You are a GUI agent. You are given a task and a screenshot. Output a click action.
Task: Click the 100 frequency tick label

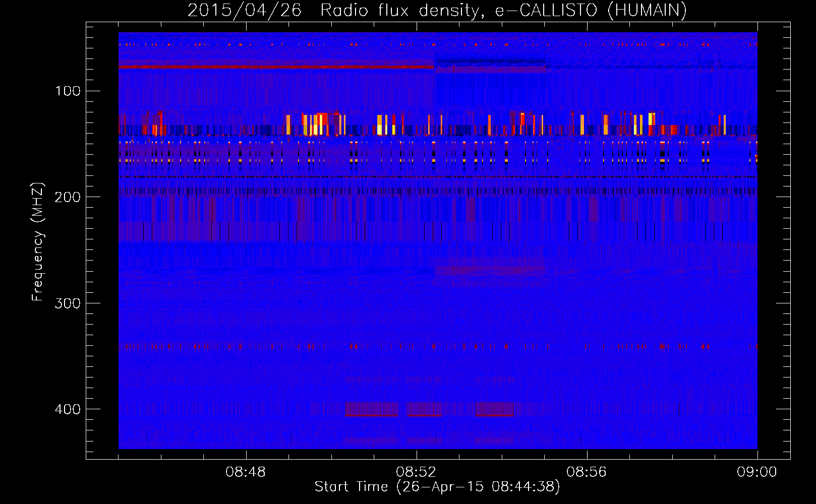[x=68, y=91]
